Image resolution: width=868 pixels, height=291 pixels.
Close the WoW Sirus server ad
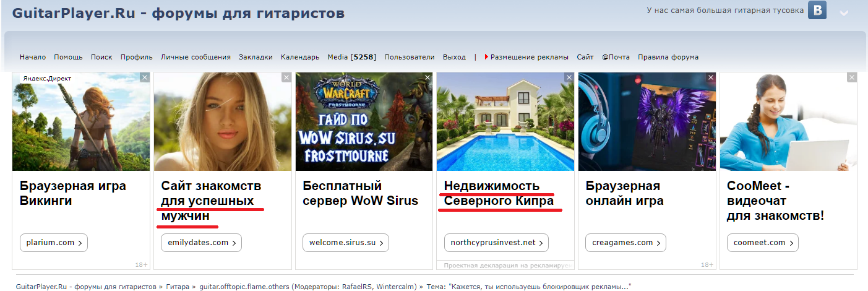[x=428, y=77]
